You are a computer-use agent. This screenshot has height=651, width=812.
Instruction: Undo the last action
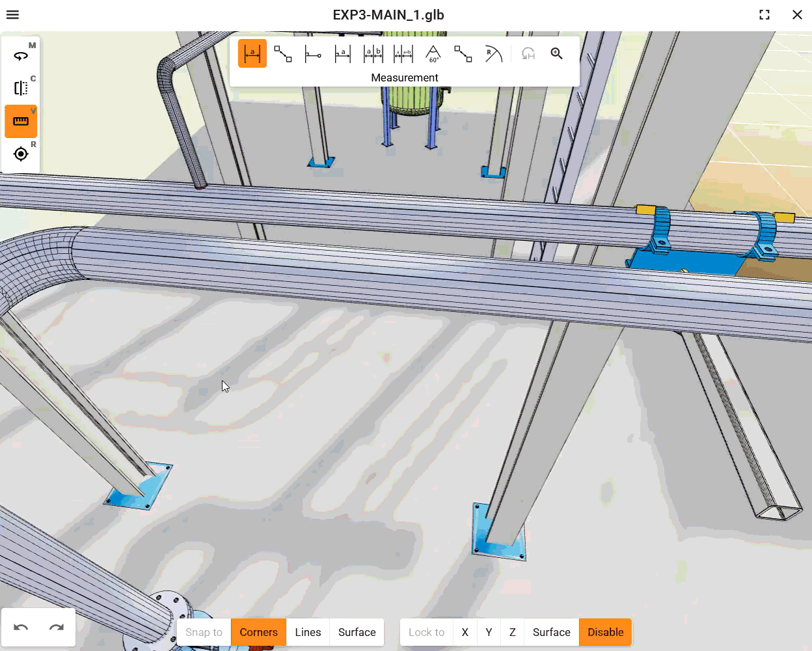click(21, 628)
